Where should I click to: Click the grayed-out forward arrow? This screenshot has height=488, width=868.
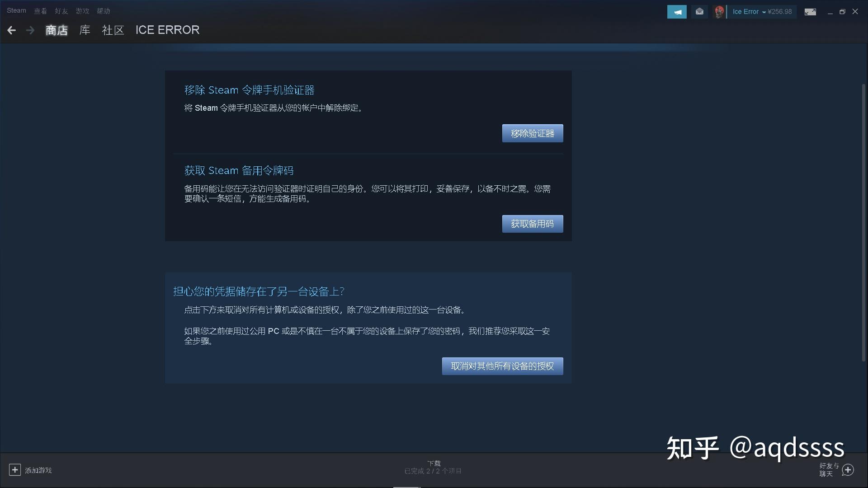[x=30, y=30]
